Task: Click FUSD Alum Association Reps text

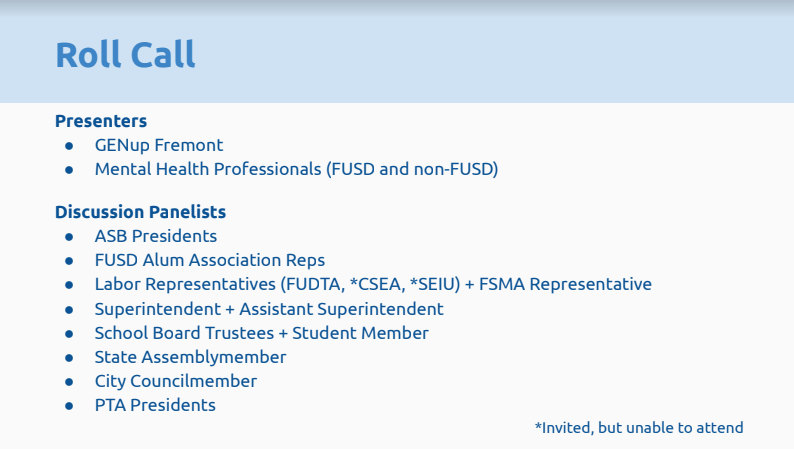Action: [210, 260]
